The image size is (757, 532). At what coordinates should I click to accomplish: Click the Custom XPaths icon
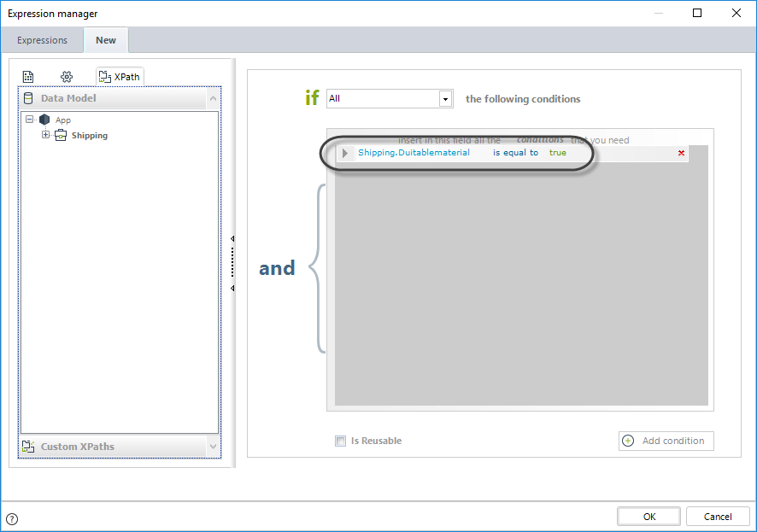28,447
